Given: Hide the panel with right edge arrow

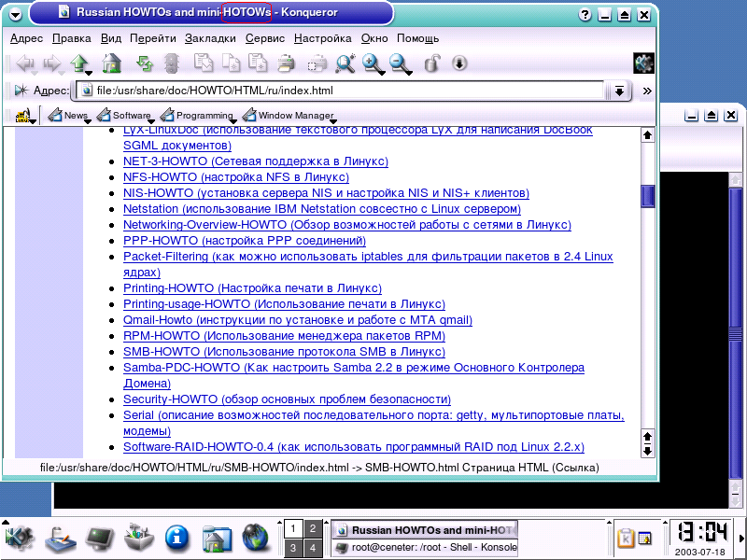Looking at the screenshot, I should tap(741, 539).
